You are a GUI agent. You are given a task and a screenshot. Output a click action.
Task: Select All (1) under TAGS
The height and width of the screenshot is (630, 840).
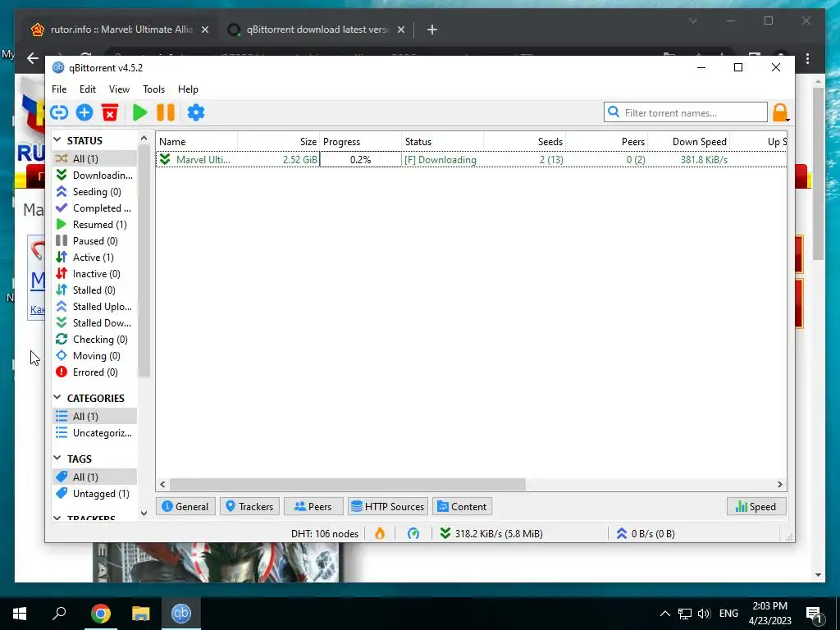[94, 477]
